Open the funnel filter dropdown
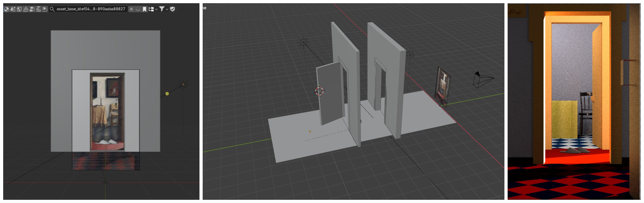 point(164,9)
